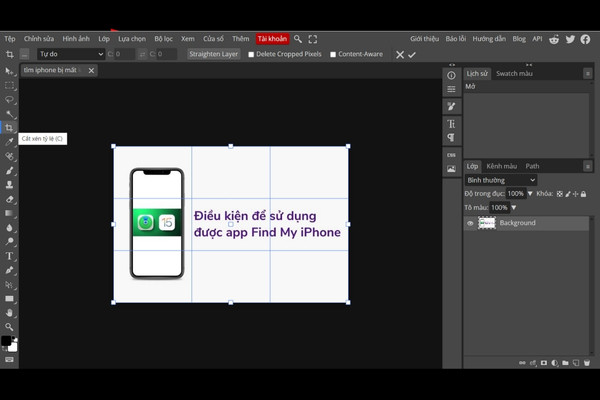Image resolution: width=600 pixels, height=400 pixels.
Task: Select the Rectangle shape tool
Action: [9, 299]
